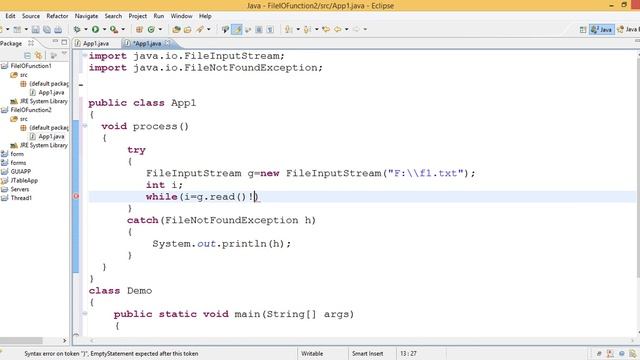The width and height of the screenshot is (640, 360).
Task: Click the New Java Package icon
Action: (139, 29)
